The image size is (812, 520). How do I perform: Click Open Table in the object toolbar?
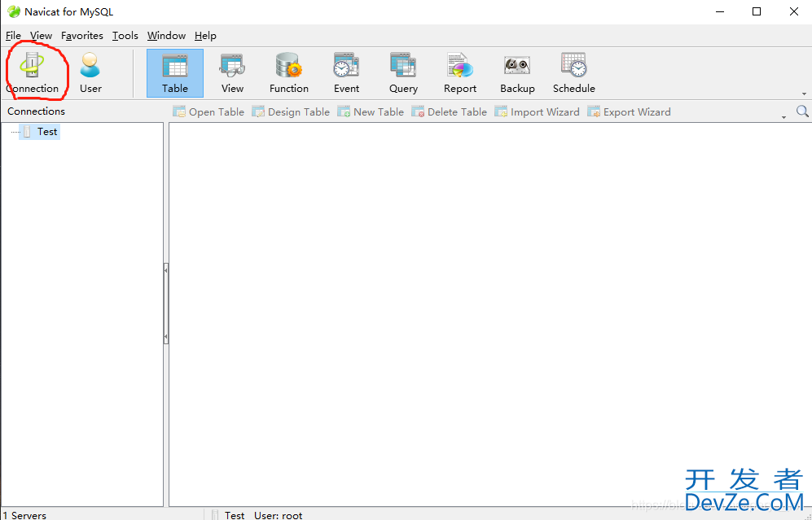[208, 111]
